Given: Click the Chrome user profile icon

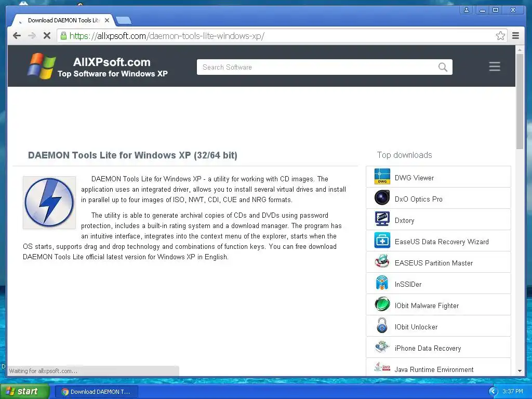Looking at the screenshot, I should pos(467,10).
